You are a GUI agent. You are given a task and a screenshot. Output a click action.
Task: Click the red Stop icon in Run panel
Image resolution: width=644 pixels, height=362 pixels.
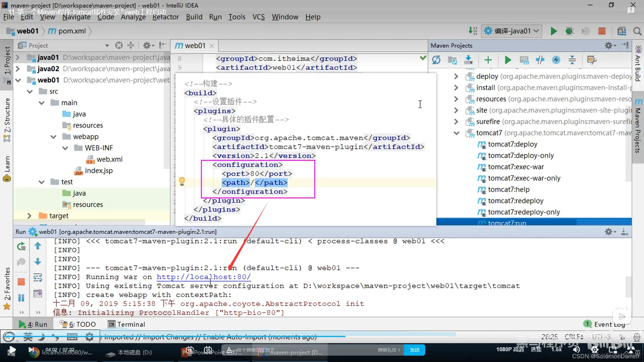tap(21, 282)
